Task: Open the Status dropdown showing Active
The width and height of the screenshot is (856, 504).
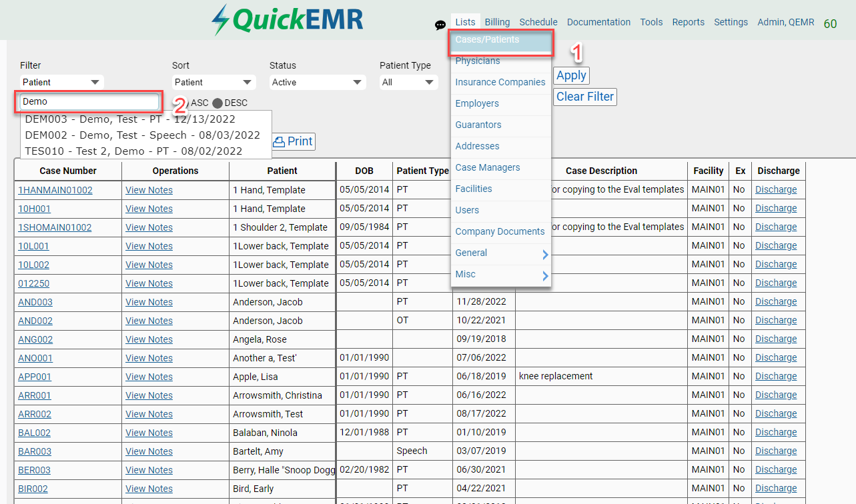Action: point(318,82)
